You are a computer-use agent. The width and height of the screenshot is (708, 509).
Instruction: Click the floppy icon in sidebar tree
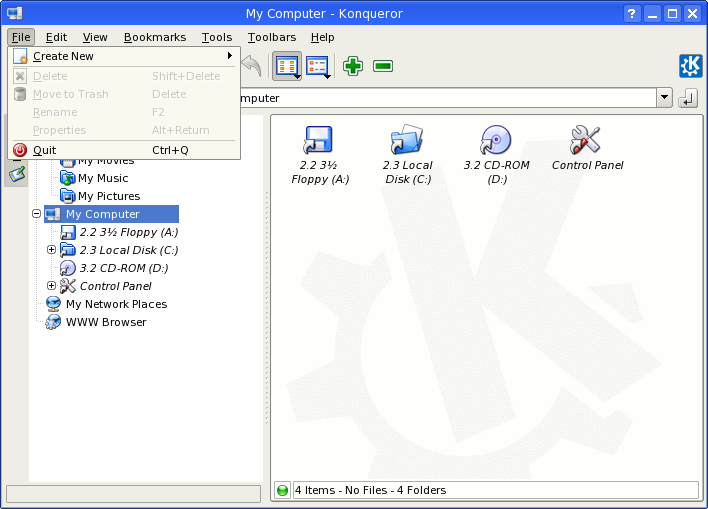tap(67, 232)
